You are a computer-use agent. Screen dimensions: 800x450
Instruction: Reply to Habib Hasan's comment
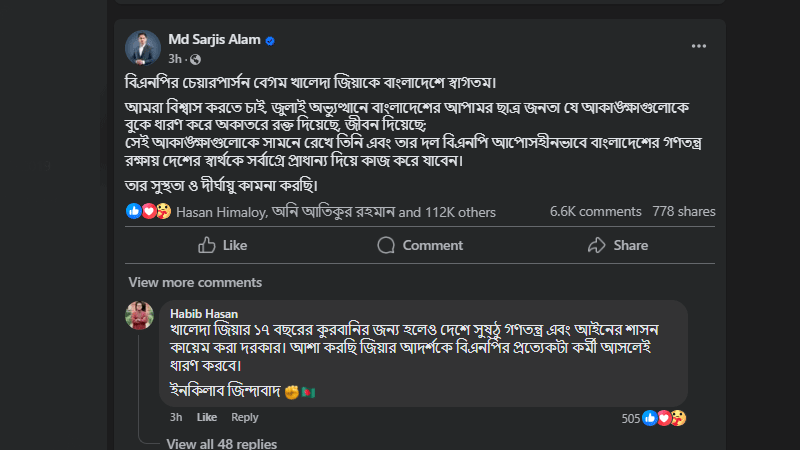(x=244, y=417)
